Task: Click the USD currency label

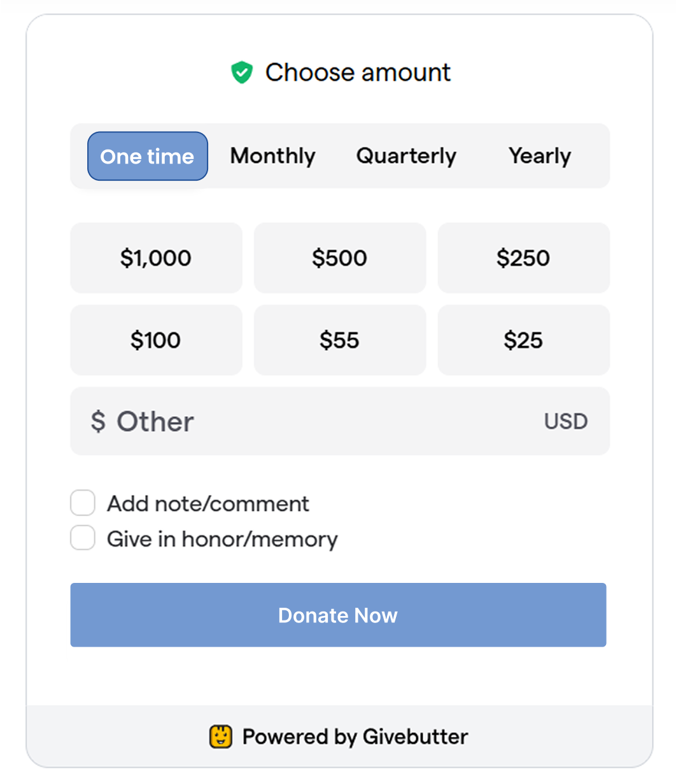Action: (566, 421)
